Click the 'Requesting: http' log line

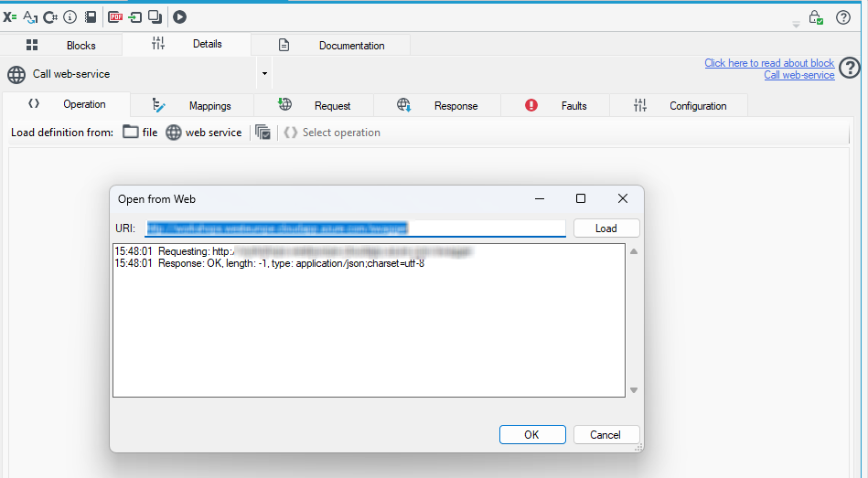point(294,251)
